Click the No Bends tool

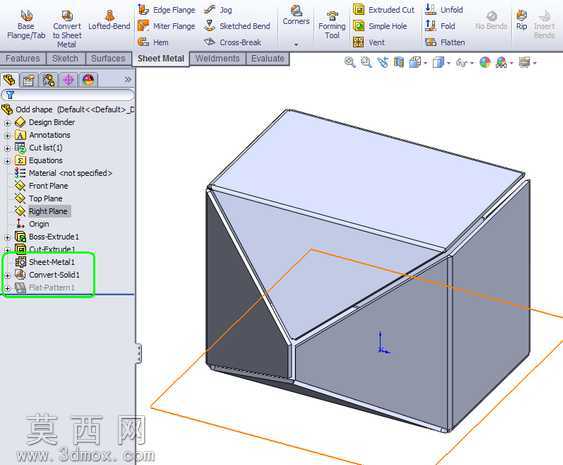tap(491, 20)
